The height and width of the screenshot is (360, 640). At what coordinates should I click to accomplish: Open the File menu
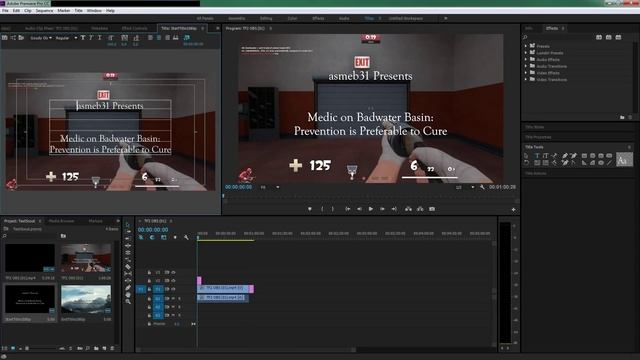5,11
